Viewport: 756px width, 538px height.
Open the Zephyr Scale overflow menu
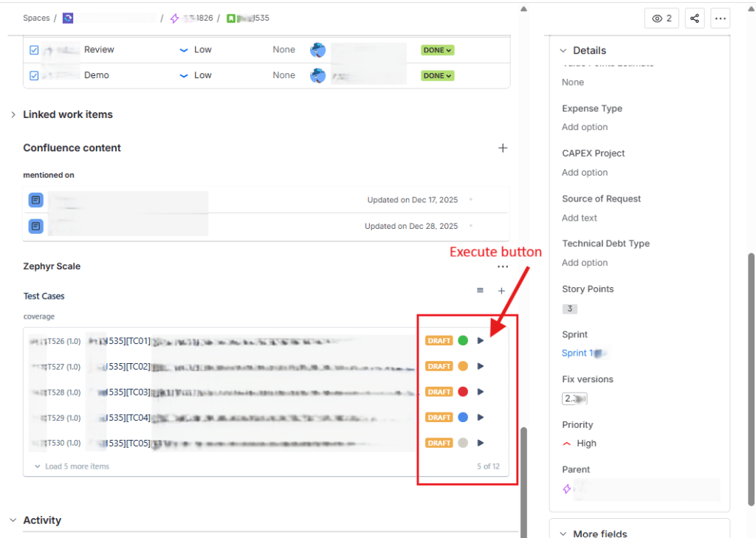[503, 266]
